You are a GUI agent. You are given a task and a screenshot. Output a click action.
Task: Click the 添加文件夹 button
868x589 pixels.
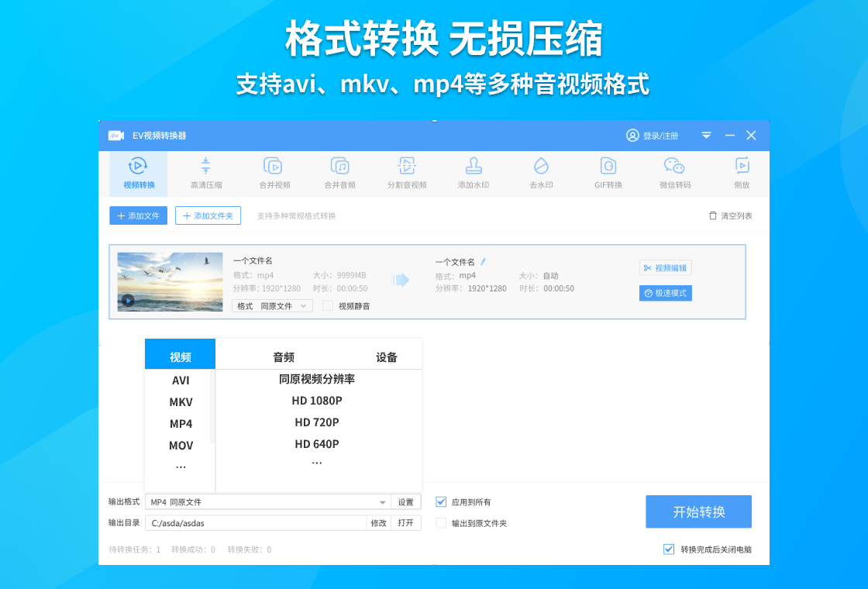208,216
